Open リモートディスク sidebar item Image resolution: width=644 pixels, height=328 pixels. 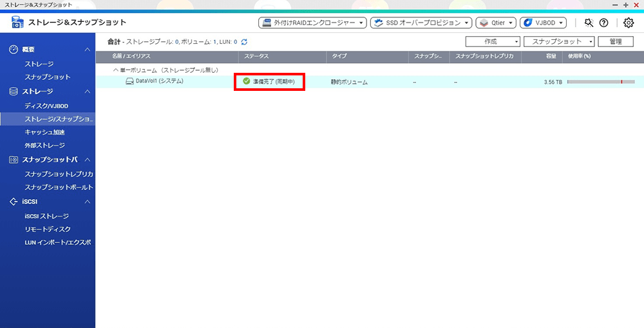click(48, 229)
